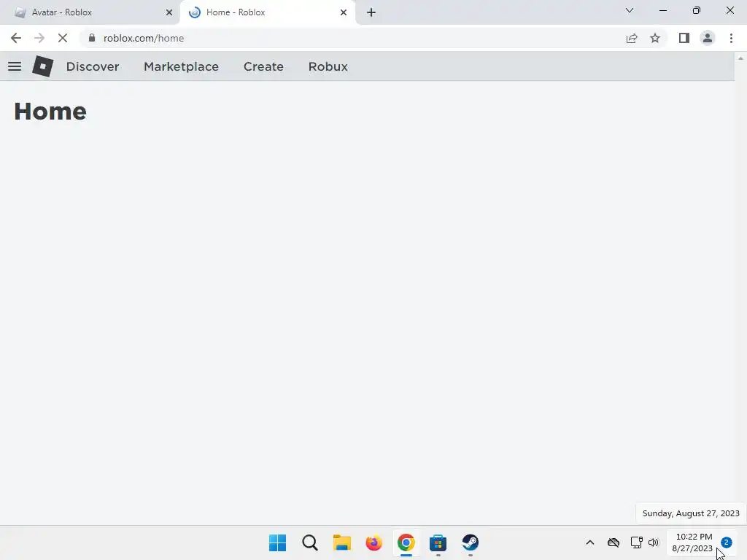Open the clock showing 10:22 PM
Screen dimensions: 747x560
692,542
